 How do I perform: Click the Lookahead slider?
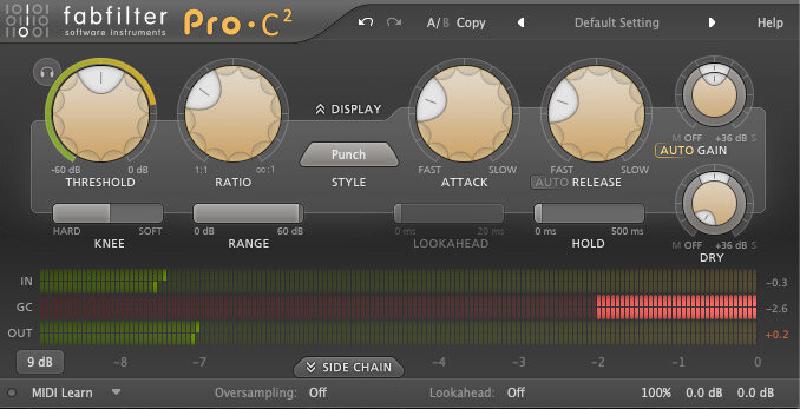click(x=449, y=213)
